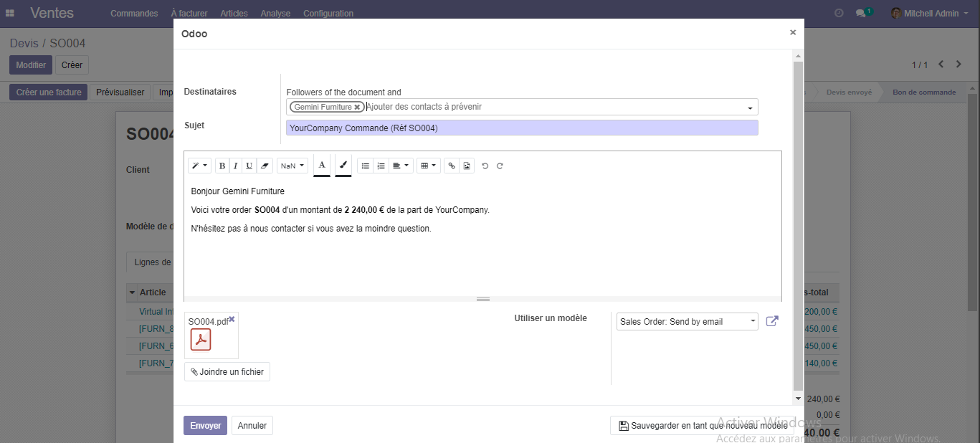The height and width of the screenshot is (443, 980).
Task: Open the font size NaN dropdown
Action: (x=292, y=166)
